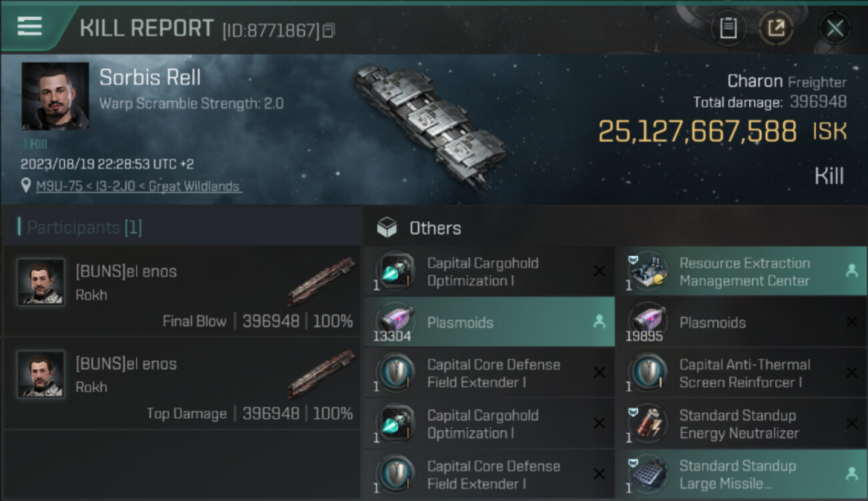The height and width of the screenshot is (501, 868).
Task: Open the hamburger menu icon
Action: coord(30,27)
